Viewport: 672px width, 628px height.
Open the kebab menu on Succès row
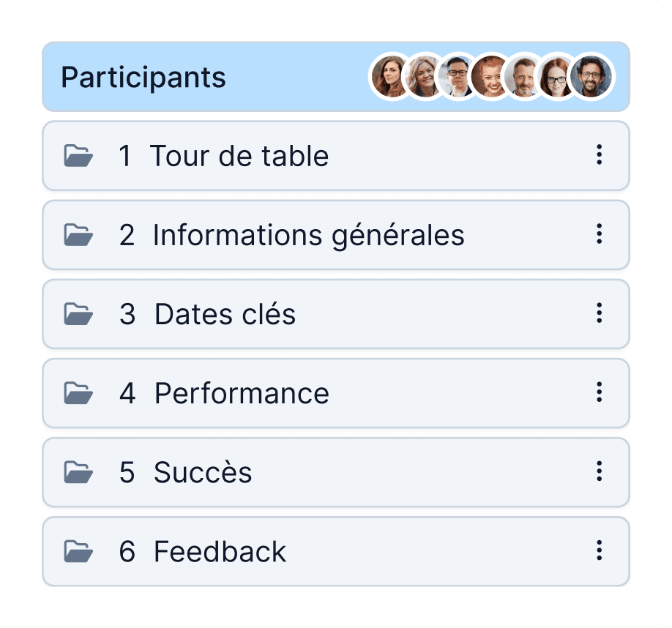(x=599, y=471)
